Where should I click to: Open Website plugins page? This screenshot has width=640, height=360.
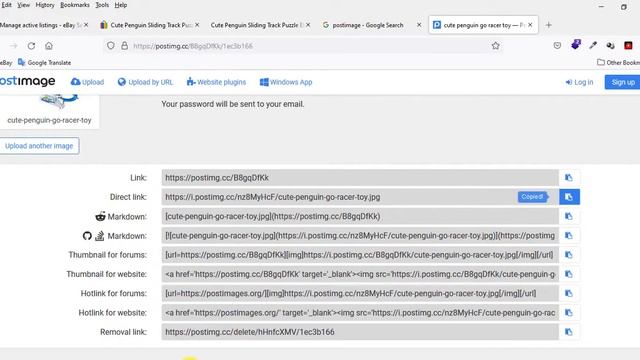point(216,82)
